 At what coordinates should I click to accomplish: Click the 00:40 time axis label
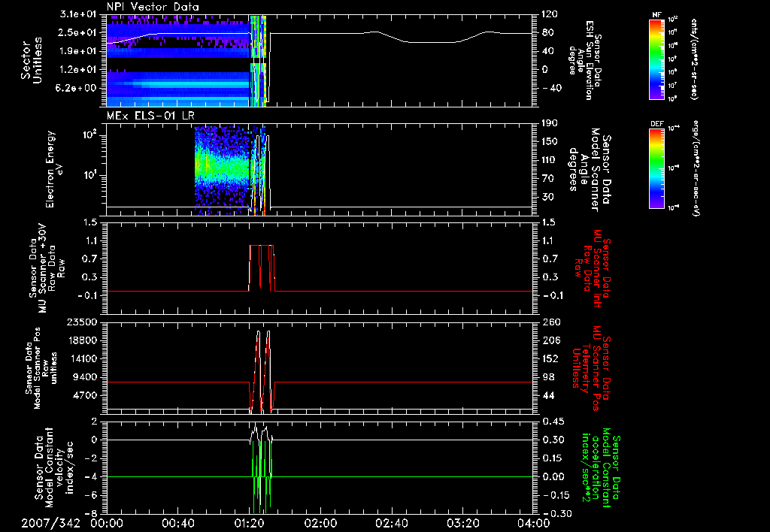(177, 523)
